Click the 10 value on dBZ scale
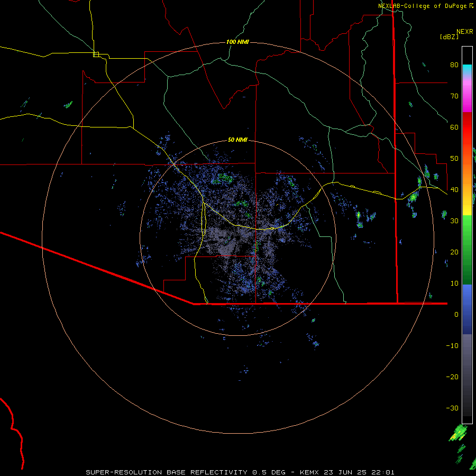Image resolution: width=476 pixels, height=476 pixels. tap(454, 283)
